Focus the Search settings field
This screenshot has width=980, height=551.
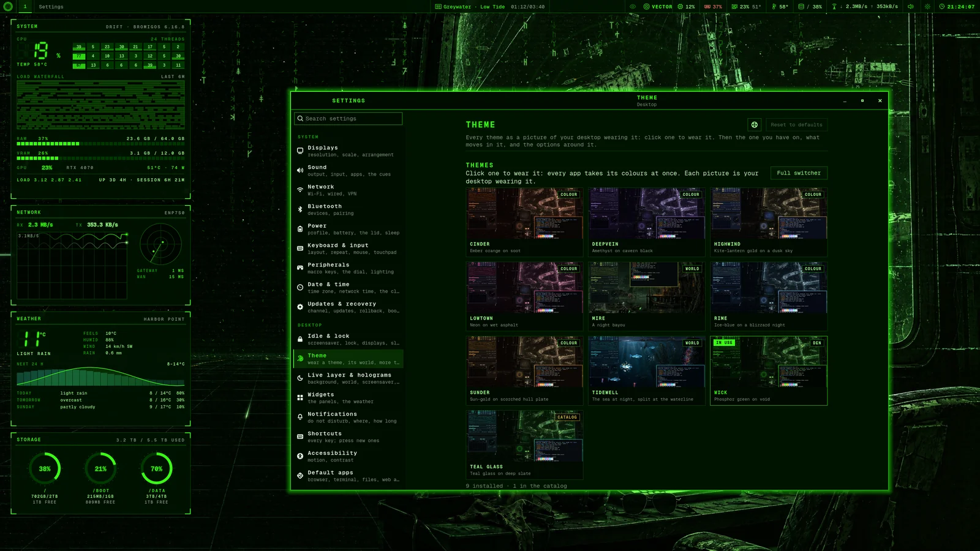click(x=349, y=119)
